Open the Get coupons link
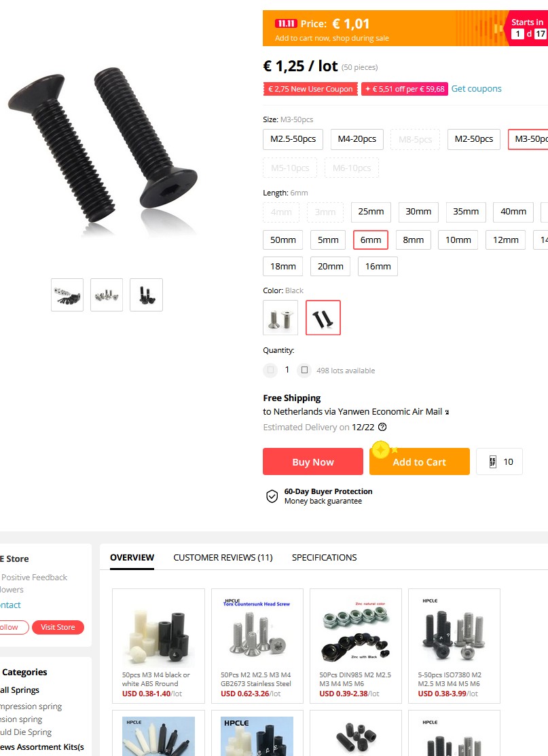Image resolution: width=548 pixels, height=756 pixels. 477,89
